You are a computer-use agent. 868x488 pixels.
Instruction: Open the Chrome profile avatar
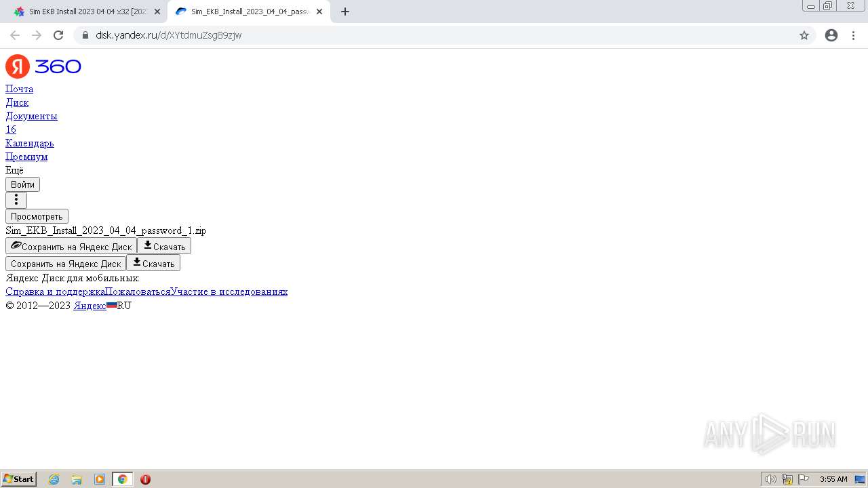coord(831,35)
